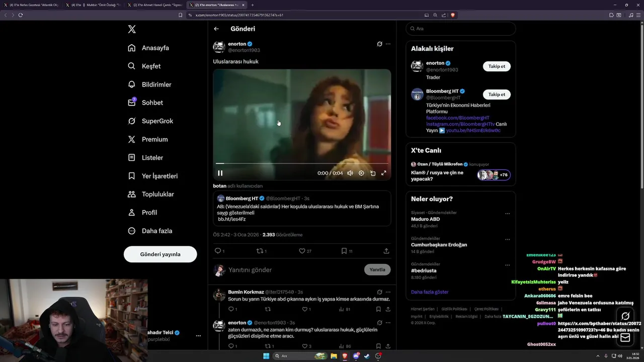Open Bildirimler notifications

pos(149,84)
